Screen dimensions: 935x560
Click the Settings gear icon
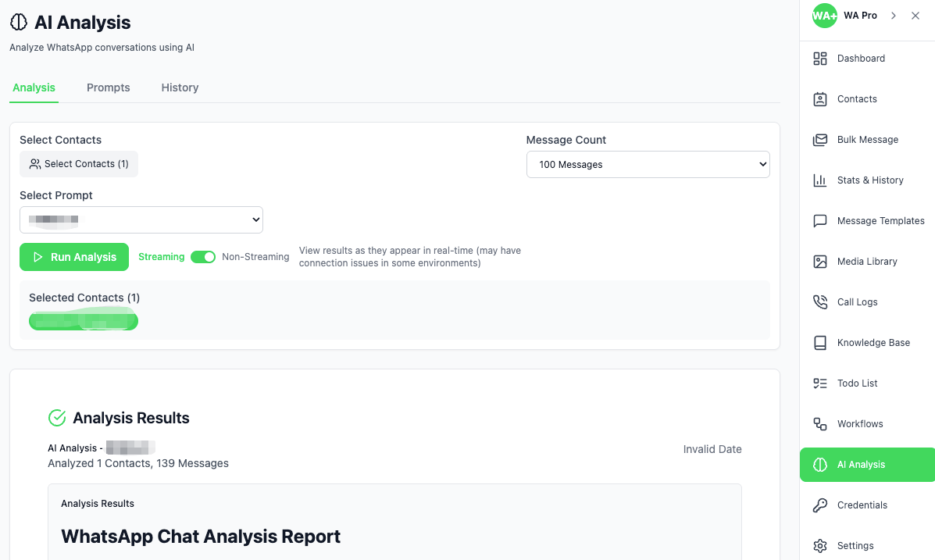pos(820,546)
